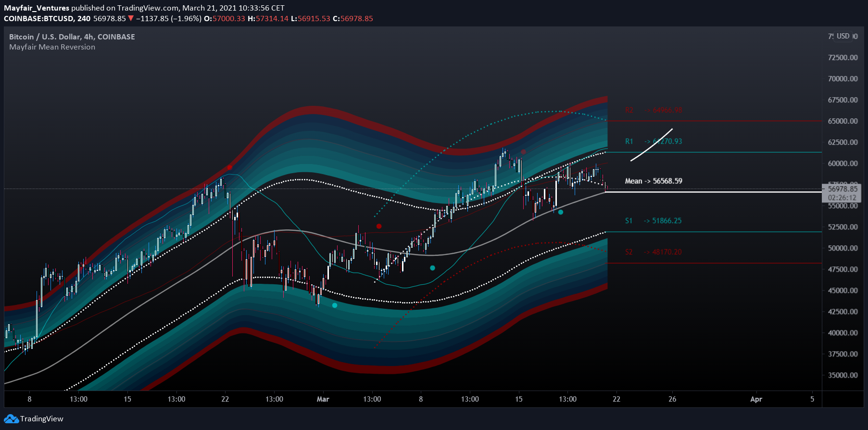868x430 pixels.
Task: Click the 70000.00 price axis label
Action: 843,79
